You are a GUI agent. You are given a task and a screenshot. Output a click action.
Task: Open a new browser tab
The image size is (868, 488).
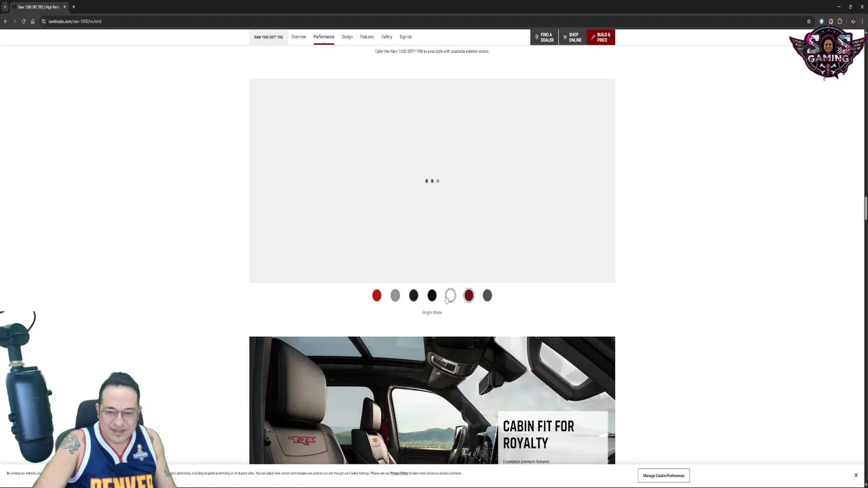click(73, 7)
